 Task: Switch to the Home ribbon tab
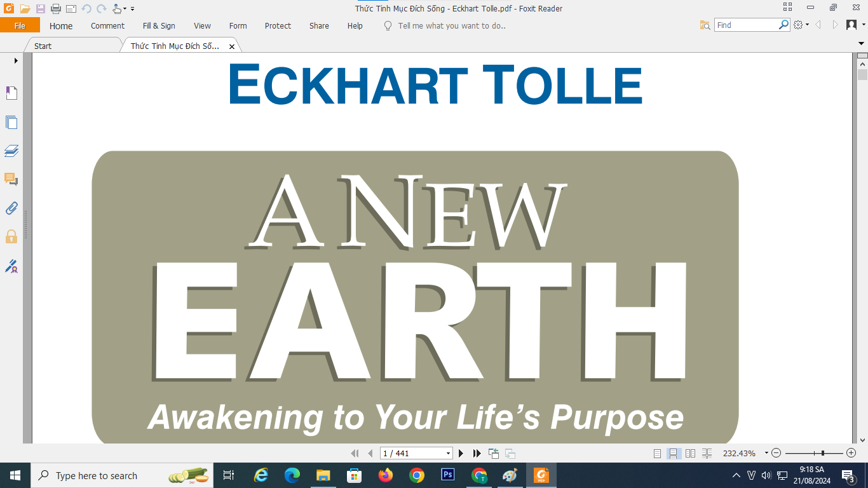[x=61, y=25]
